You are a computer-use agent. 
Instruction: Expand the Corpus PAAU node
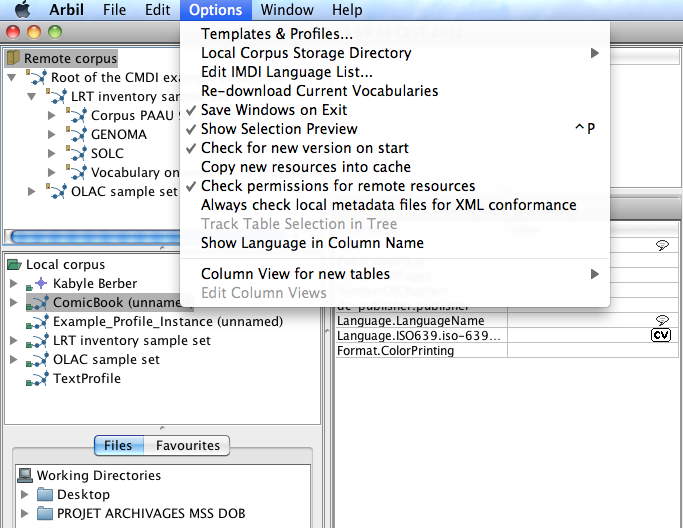[51, 115]
